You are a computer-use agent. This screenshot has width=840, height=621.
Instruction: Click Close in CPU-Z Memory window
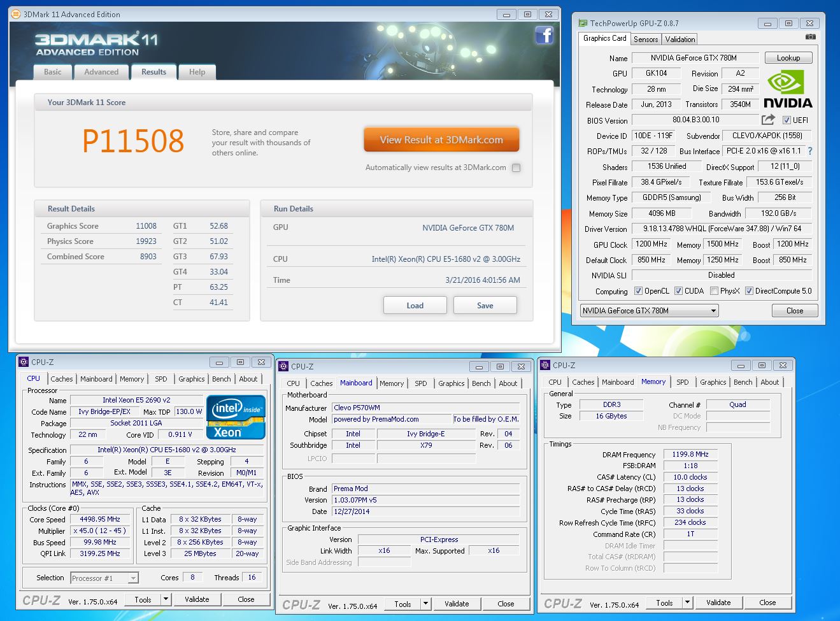coord(767,603)
